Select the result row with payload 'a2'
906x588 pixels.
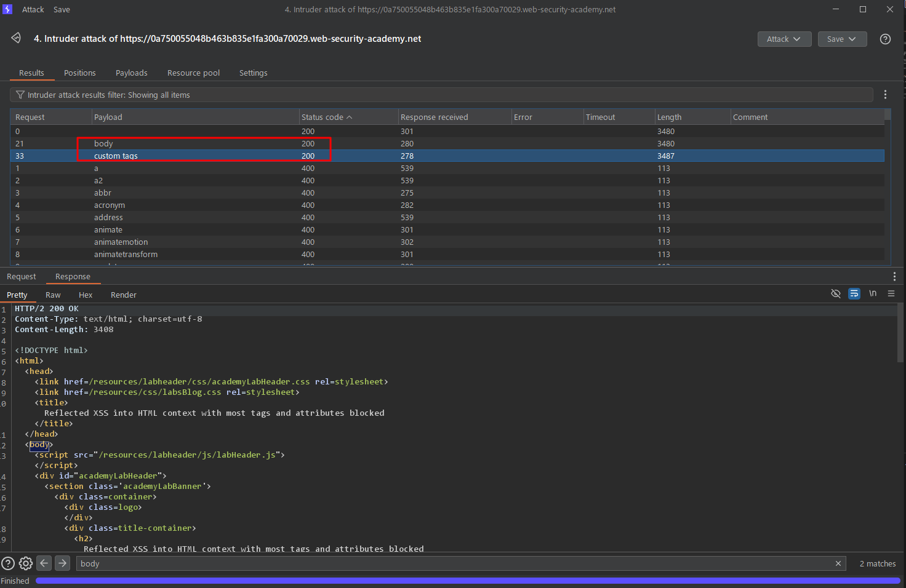pyautogui.click(x=447, y=180)
